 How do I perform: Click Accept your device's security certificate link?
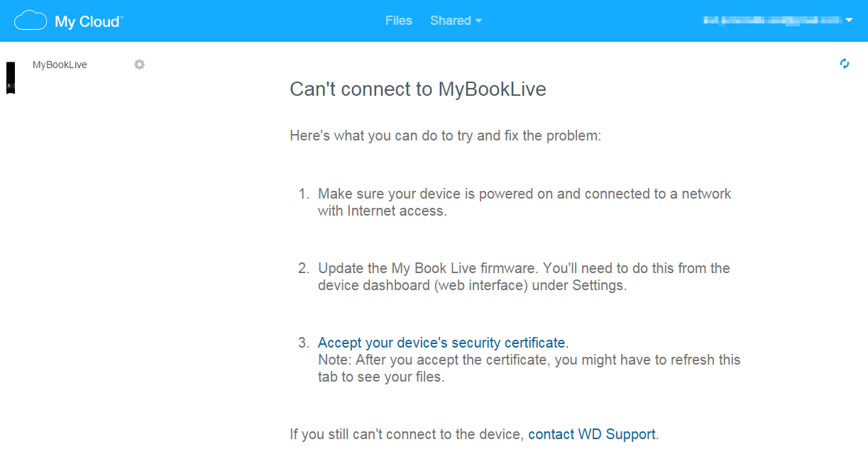click(x=441, y=343)
